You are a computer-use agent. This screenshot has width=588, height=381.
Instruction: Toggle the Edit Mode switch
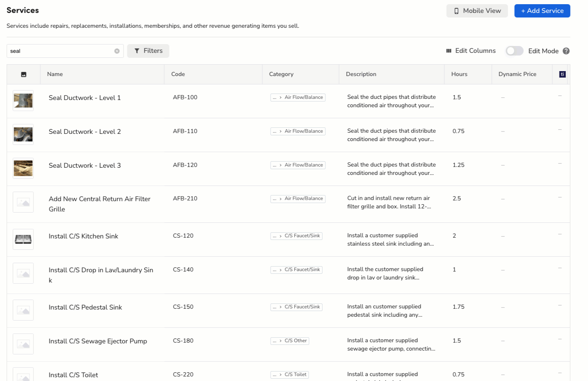(x=514, y=51)
